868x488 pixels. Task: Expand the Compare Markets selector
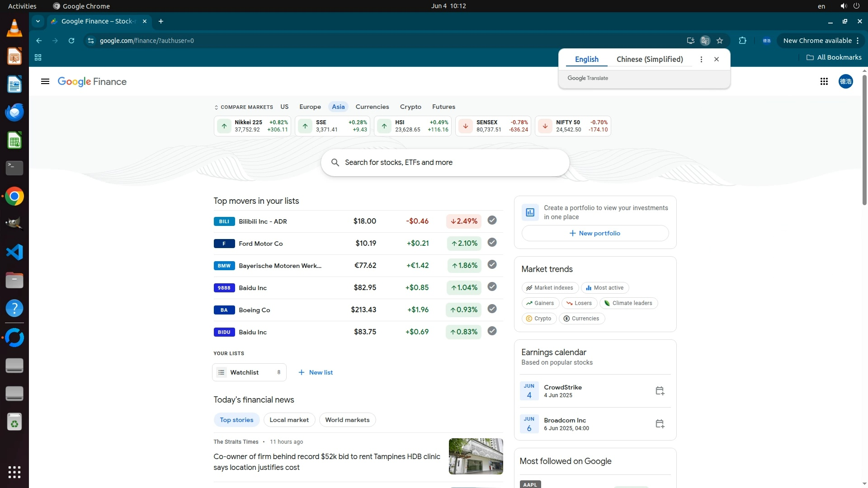(x=244, y=107)
